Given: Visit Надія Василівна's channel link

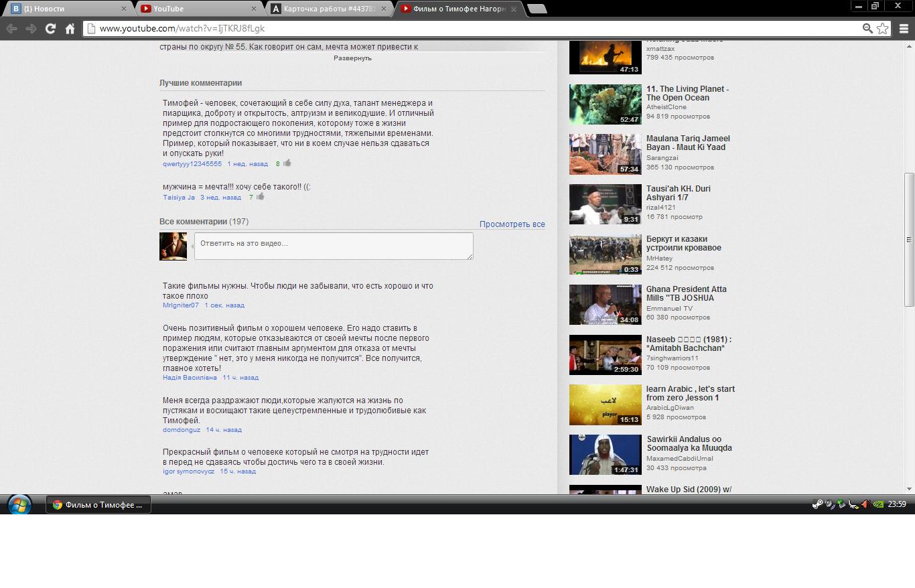Looking at the screenshot, I should tap(190, 377).
